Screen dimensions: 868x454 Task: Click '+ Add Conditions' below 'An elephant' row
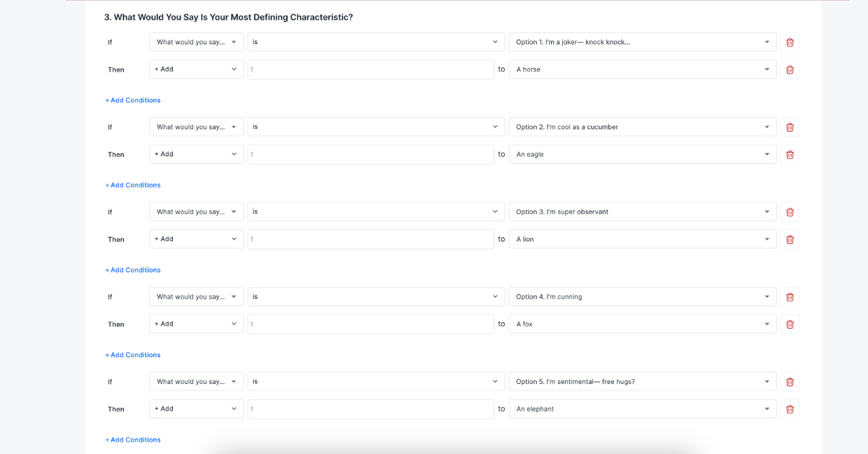[x=133, y=440]
